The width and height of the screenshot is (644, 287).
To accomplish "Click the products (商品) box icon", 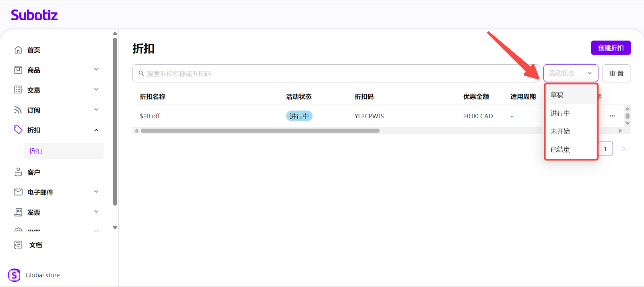I will 18,70.
